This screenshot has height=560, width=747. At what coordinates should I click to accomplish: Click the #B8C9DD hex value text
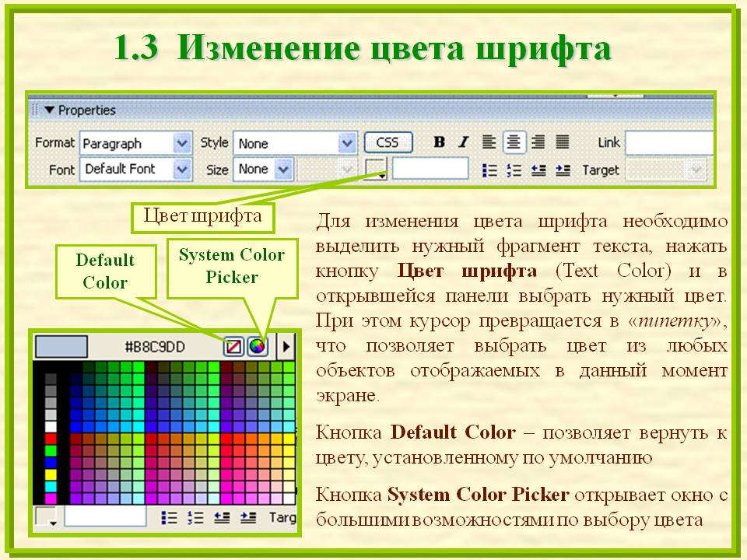tap(155, 347)
